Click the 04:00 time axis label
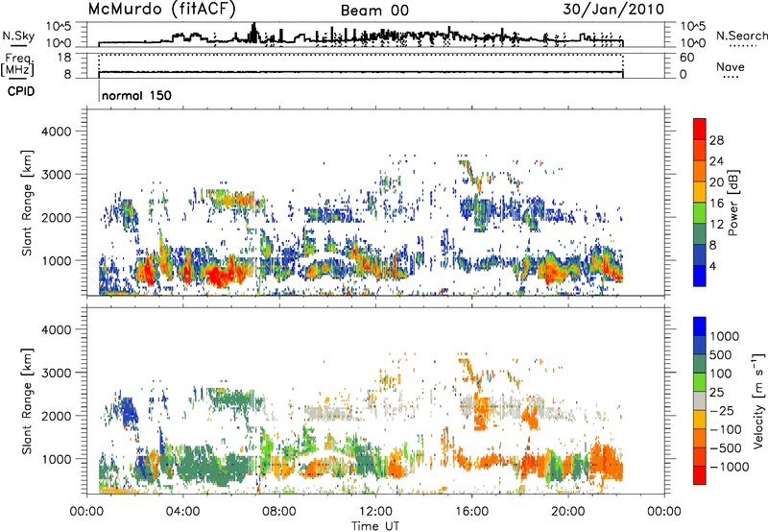 pos(182,512)
